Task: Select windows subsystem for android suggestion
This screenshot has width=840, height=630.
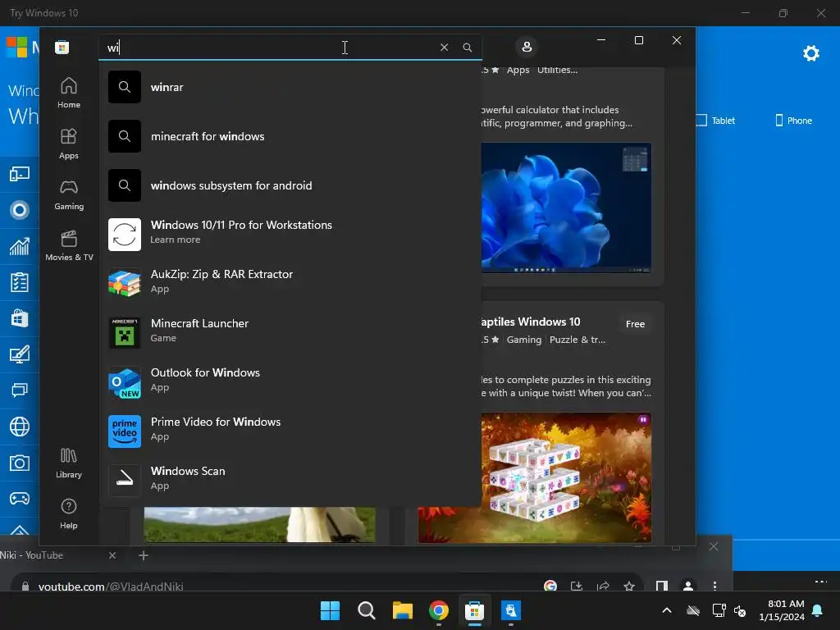Action: click(x=290, y=185)
